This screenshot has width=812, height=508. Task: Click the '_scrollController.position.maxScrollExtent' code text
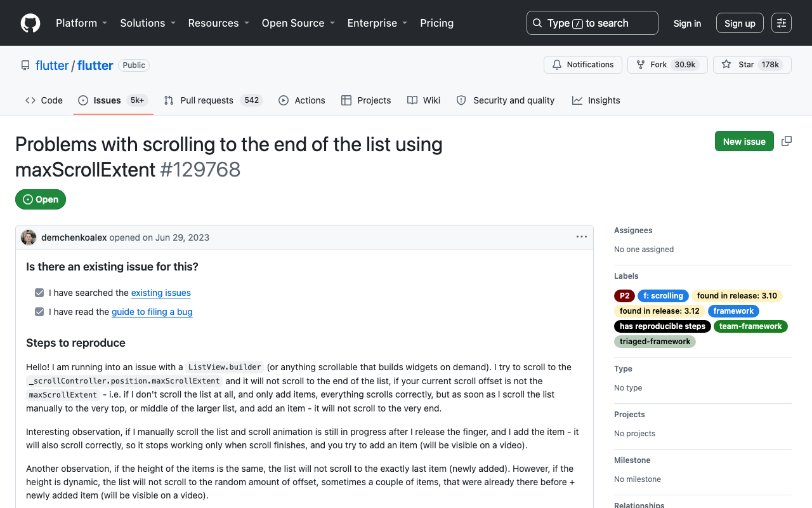(124, 381)
